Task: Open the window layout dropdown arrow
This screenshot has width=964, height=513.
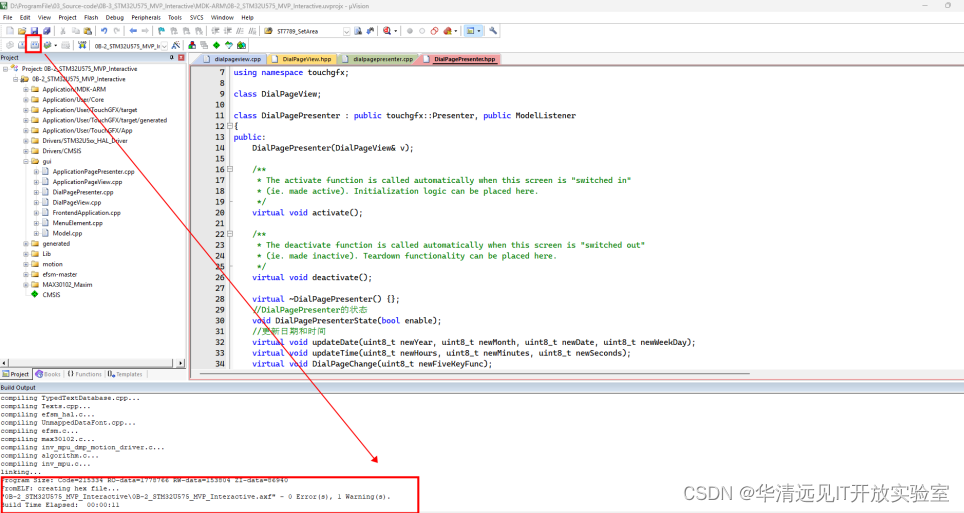Action: point(479,31)
